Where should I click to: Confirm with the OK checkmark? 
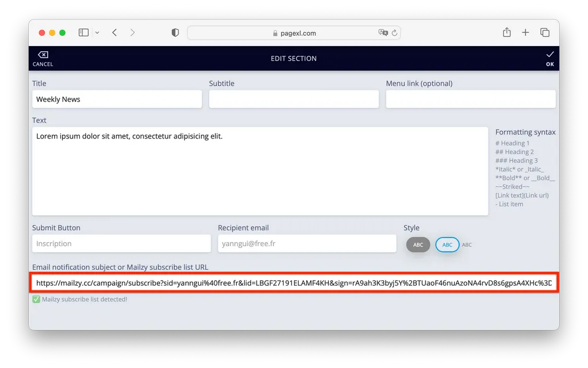pos(550,55)
